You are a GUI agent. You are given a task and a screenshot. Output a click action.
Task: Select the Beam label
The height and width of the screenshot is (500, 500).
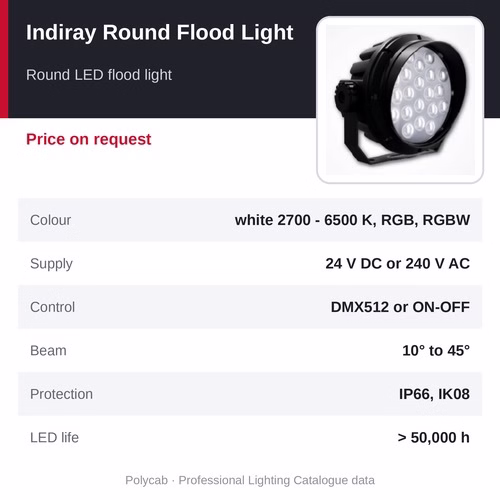[48, 351]
